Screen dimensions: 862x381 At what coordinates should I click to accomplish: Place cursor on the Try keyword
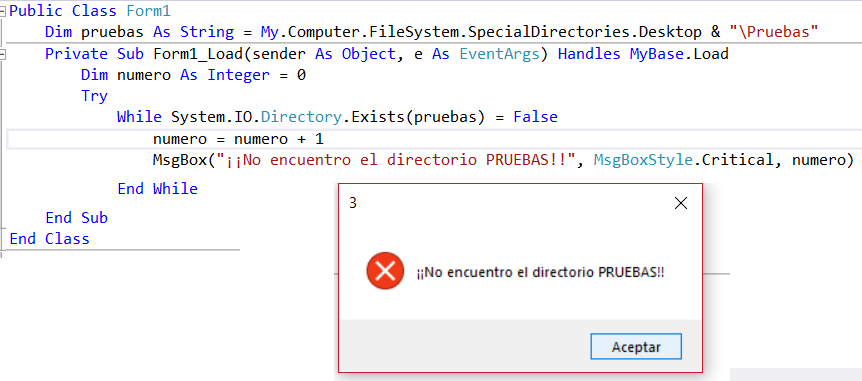95,96
